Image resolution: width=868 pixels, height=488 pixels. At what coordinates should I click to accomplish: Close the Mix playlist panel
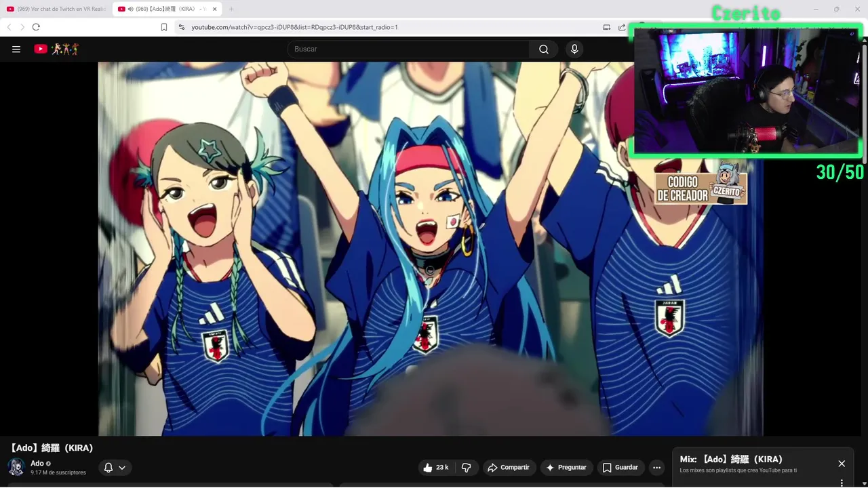pyautogui.click(x=842, y=464)
